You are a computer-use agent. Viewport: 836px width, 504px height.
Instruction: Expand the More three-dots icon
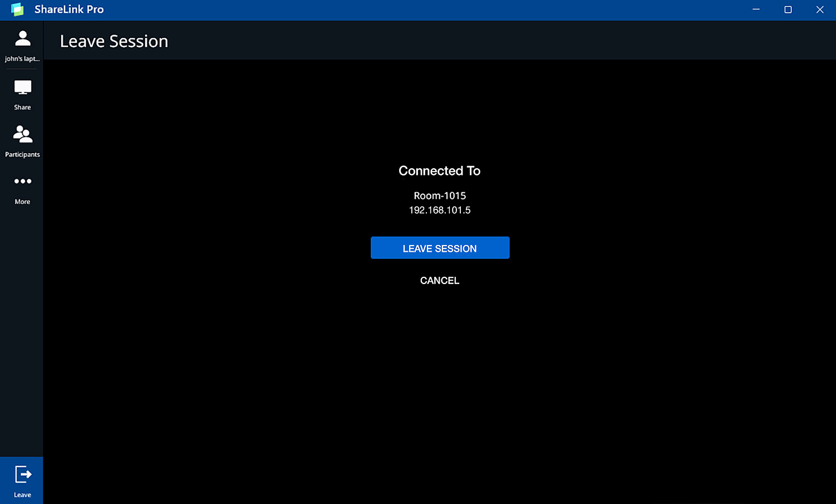[22, 181]
